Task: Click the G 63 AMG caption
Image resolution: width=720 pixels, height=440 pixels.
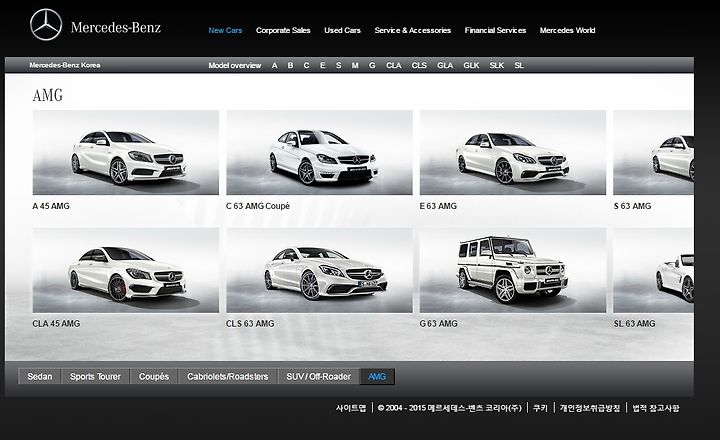Action: [x=439, y=324]
